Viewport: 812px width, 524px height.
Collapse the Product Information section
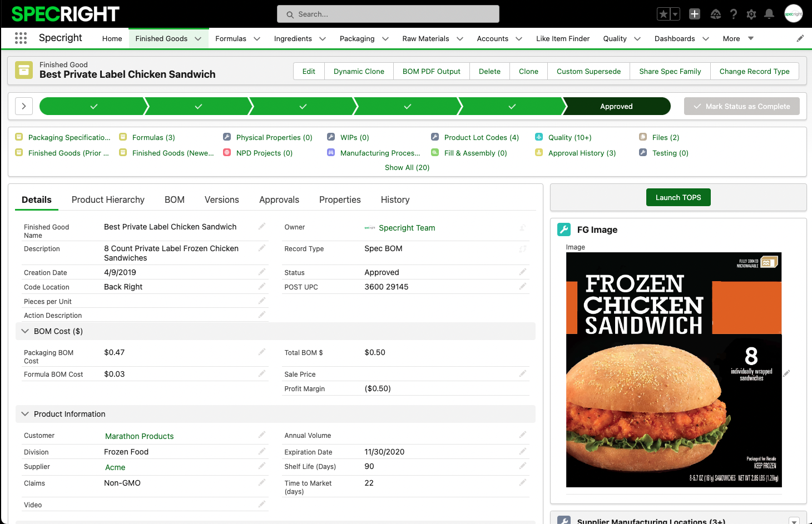point(25,414)
